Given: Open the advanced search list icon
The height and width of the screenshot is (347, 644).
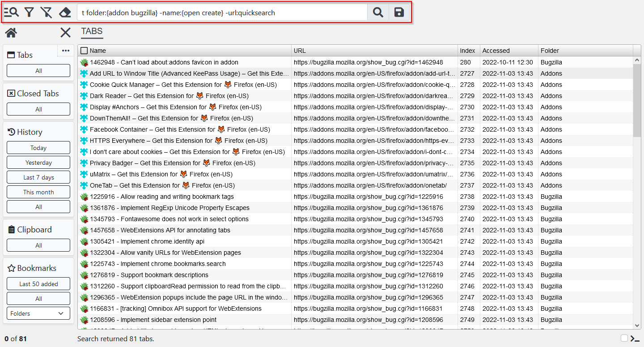Looking at the screenshot, I should (x=11, y=13).
